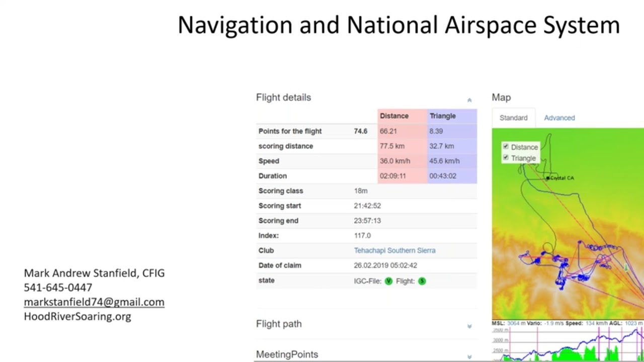Uncheck the Triangle map overlay checkbox
This screenshot has width=644, height=362.
506,157
